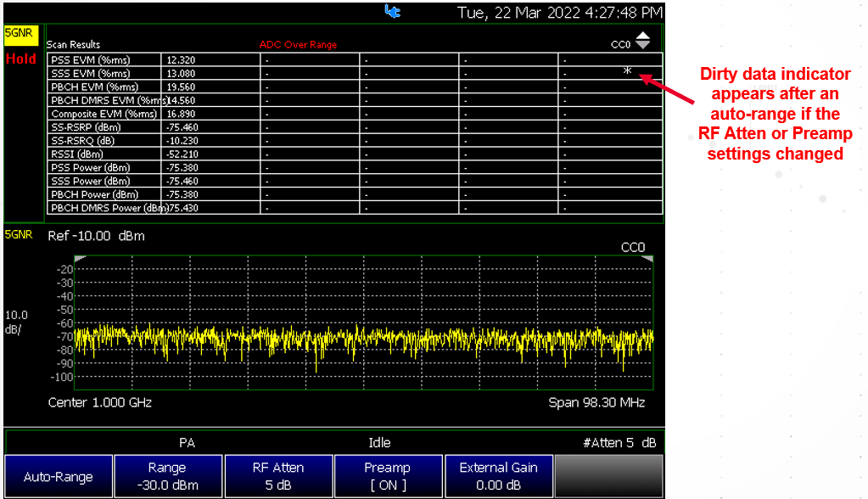Click the yellow spectrum trace

364,338
